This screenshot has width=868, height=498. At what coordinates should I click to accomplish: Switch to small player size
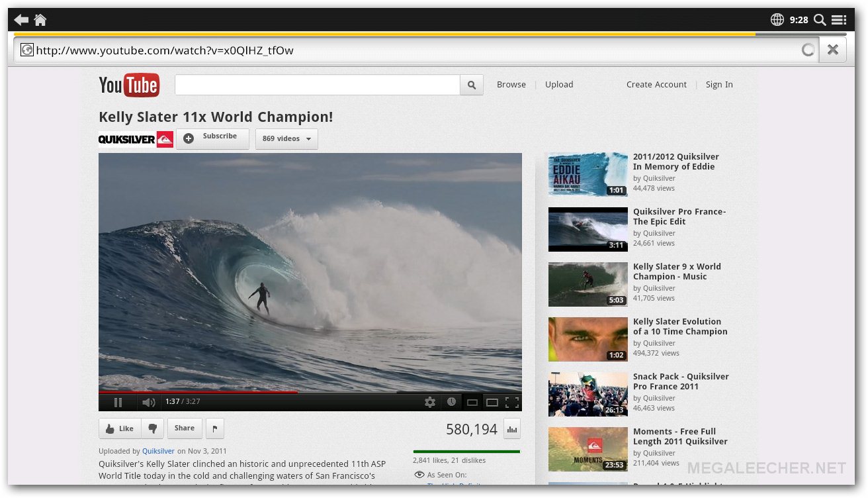472,403
